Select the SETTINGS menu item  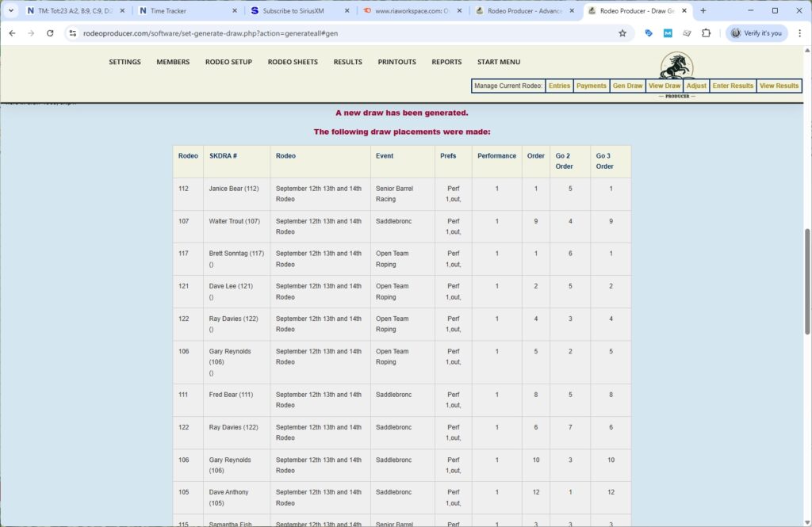124,62
